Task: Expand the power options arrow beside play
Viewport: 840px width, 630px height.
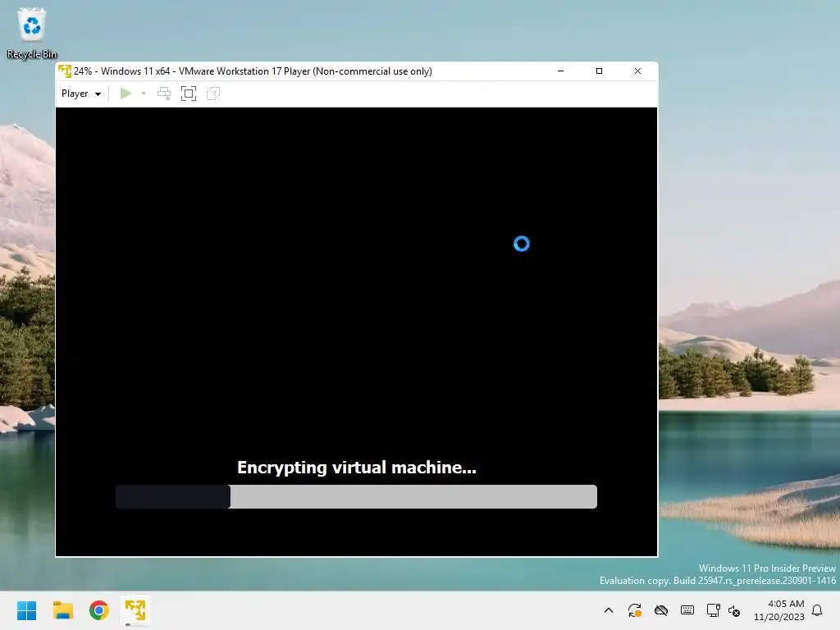Action: coord(144,94)
